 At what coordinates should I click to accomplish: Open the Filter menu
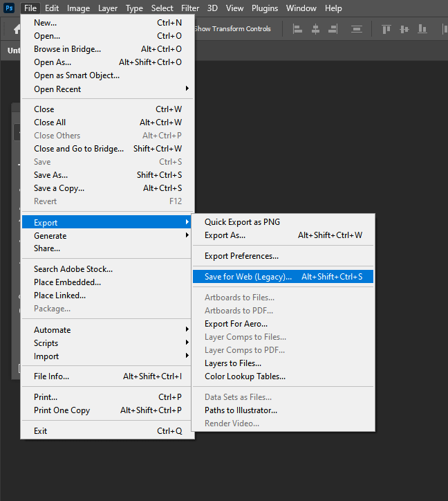pyautogui.click(x=190, y=8)
